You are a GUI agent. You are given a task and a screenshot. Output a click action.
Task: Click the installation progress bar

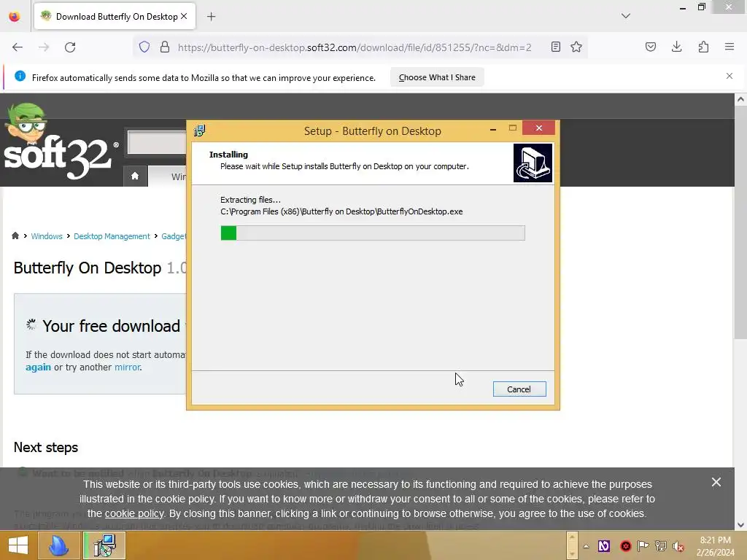click(373, 233)
